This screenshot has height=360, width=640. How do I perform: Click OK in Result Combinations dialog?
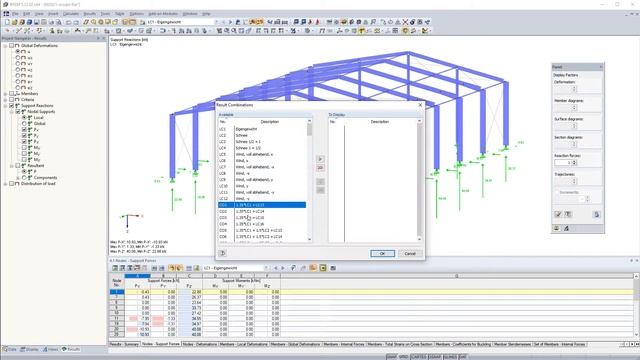382,253
